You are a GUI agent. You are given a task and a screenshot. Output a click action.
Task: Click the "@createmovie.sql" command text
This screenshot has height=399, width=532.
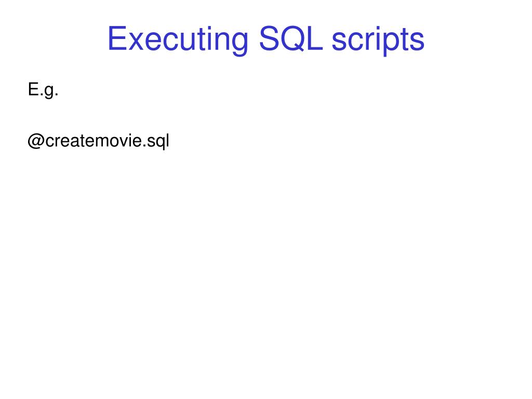(x=98, y=141)
